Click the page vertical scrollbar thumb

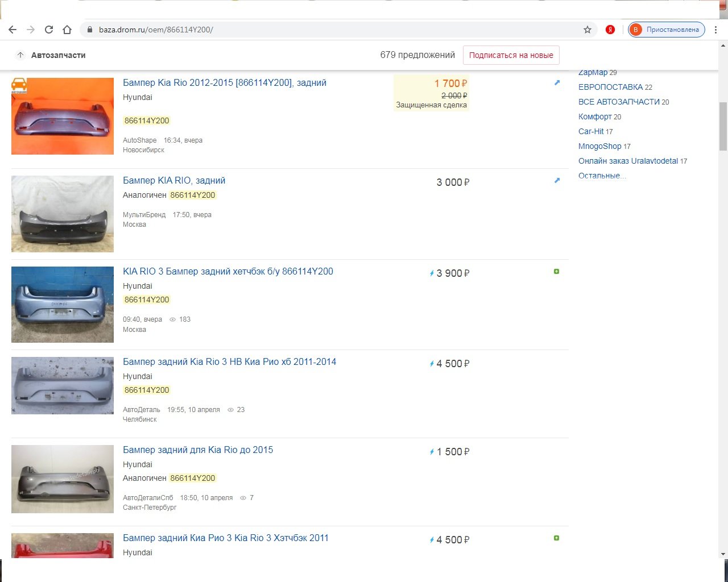pos(723,126)
